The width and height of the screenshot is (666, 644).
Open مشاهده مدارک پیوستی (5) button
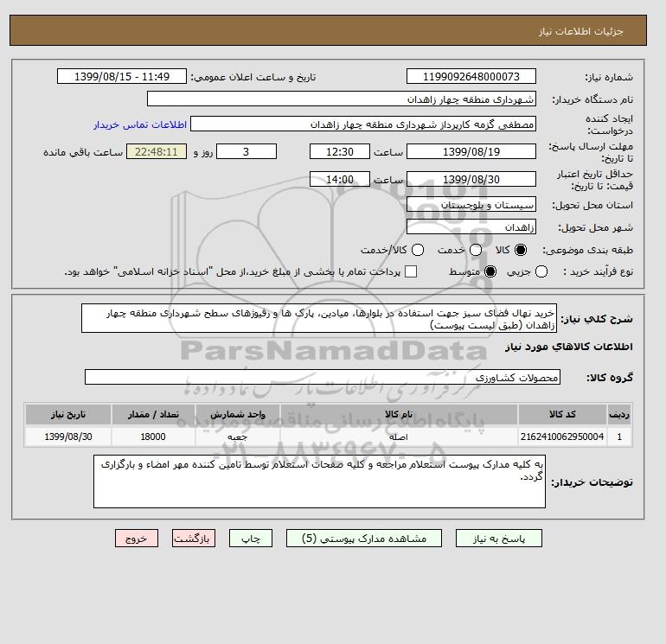(364, 539)
